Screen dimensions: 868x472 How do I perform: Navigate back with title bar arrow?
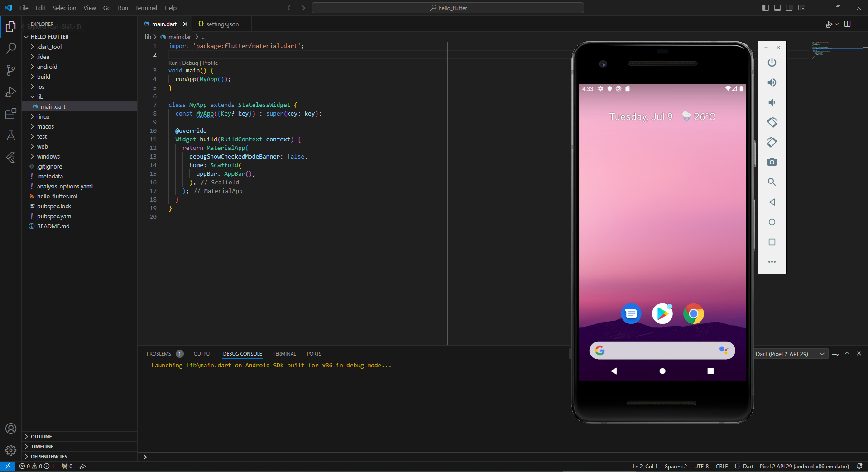[x=290, y=8]
